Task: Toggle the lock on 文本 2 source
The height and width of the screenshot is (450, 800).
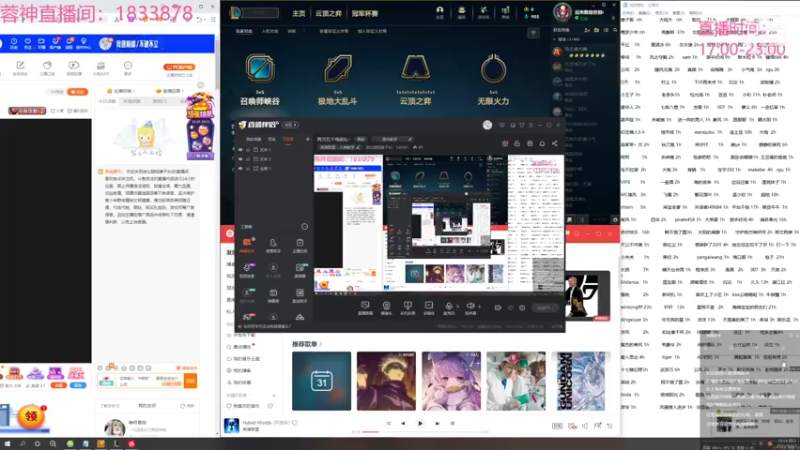Action: [x=248, y=159]
